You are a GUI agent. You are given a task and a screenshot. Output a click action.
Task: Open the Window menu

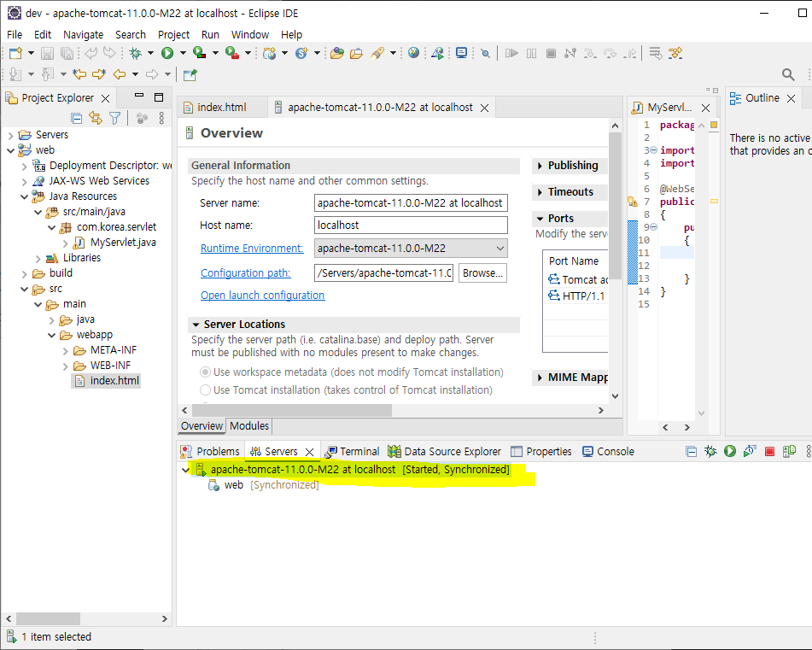click(x=250, y=35)
